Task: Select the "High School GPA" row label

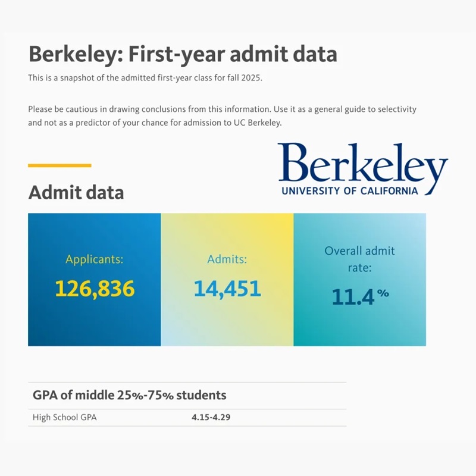Action: coord(64,417)
